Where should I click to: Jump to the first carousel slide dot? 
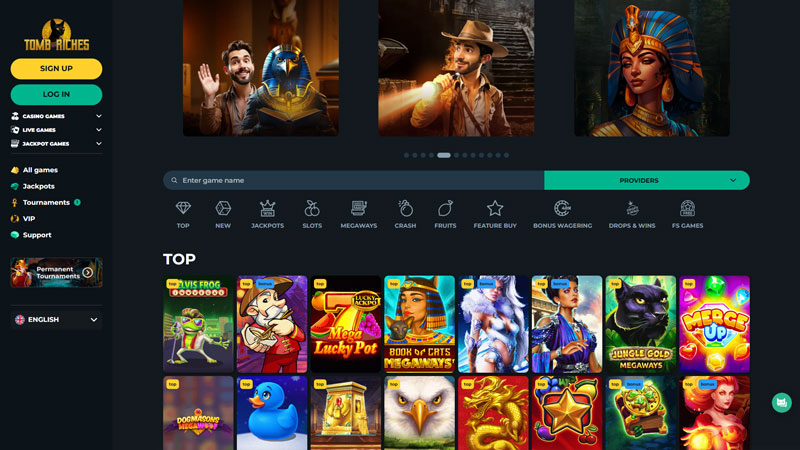[407, 155]
